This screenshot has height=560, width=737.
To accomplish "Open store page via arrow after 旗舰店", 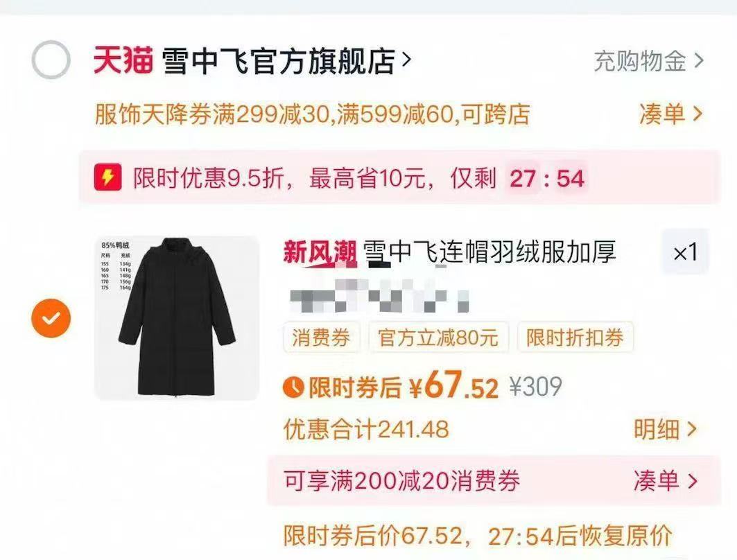I will pos(406,60).
